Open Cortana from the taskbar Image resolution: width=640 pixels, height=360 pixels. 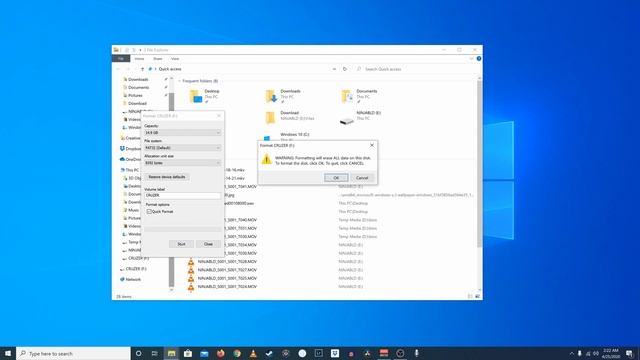point(138,353)
